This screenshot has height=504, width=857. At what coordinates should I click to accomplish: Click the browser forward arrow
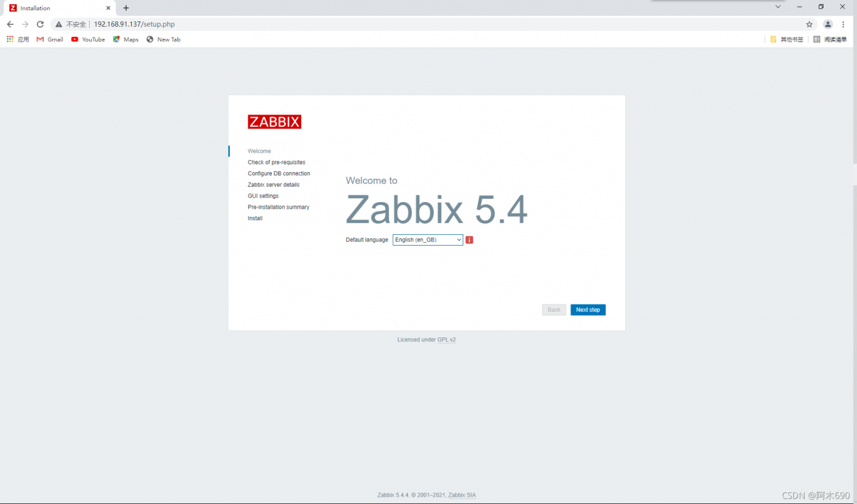point(25,24)
